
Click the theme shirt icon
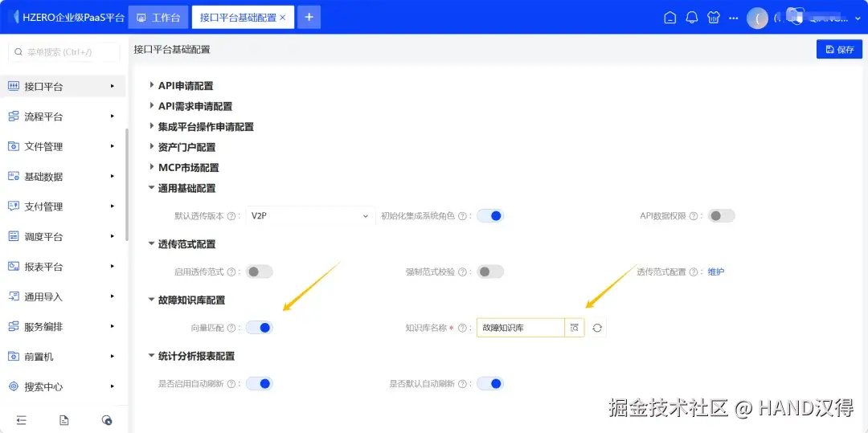pos(713,18)
